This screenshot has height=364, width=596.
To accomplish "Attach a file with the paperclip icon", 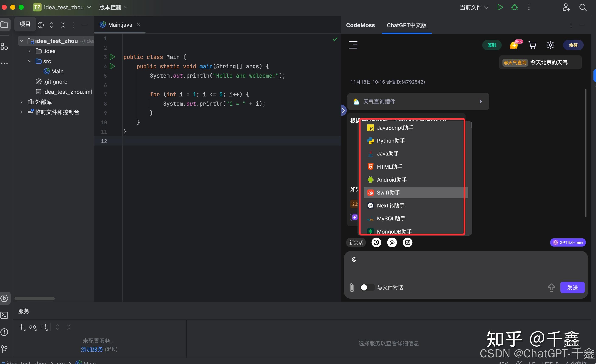I will click(x=352, y=288).
